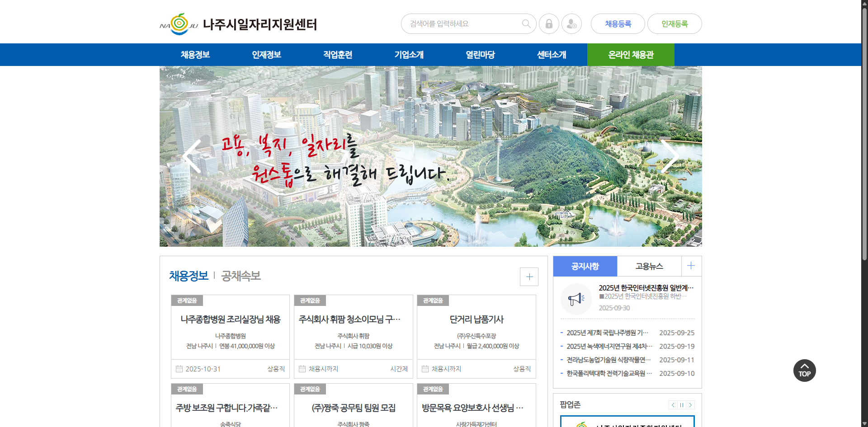
Task: Click the padlock login icon
Action: point(549,24)
